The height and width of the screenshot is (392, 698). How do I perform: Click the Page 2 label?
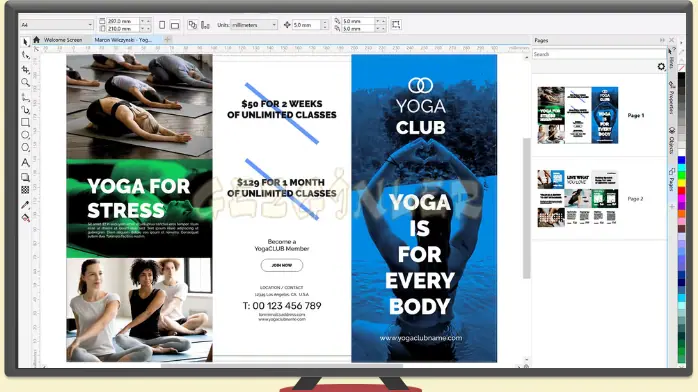(636, 199)
